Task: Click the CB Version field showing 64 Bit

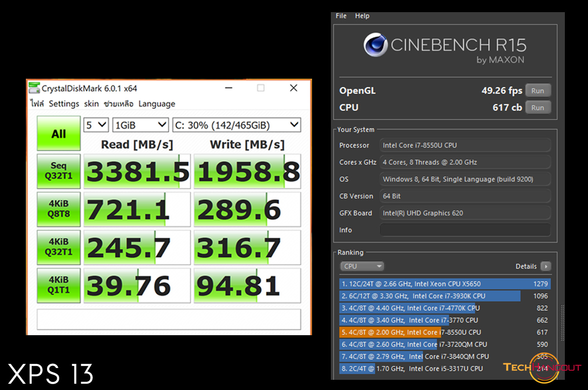Action: 465,196
